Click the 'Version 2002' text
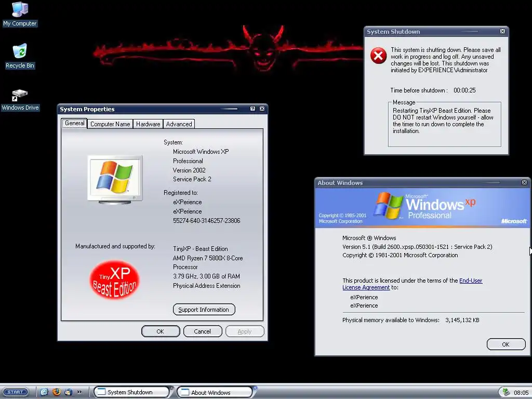The width and height of the screenshot is (532, 399). (189, 170)
